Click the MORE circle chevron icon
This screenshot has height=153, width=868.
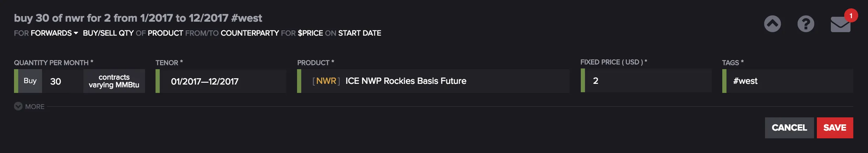click(18, 106)
